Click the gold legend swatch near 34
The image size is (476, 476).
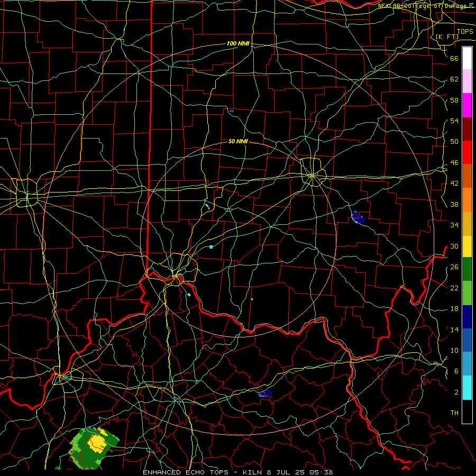click(467, 224)
